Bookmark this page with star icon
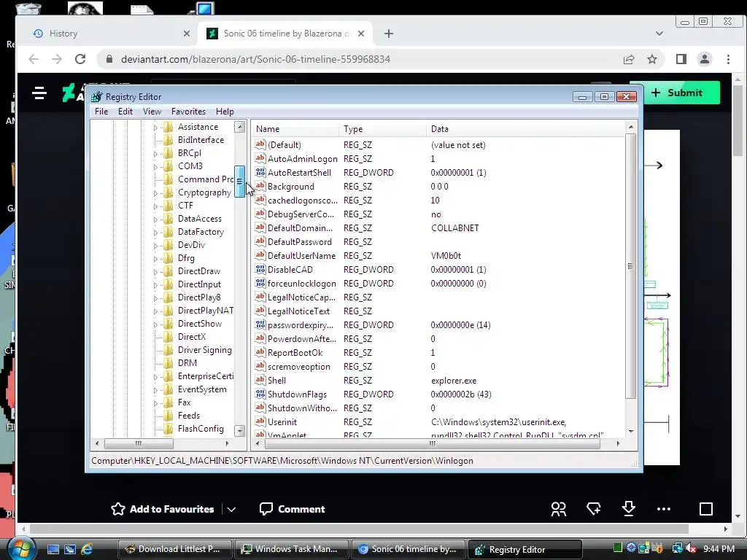Image resolution: width=747 pixels, height=560 pixels. tap(651, 59)
